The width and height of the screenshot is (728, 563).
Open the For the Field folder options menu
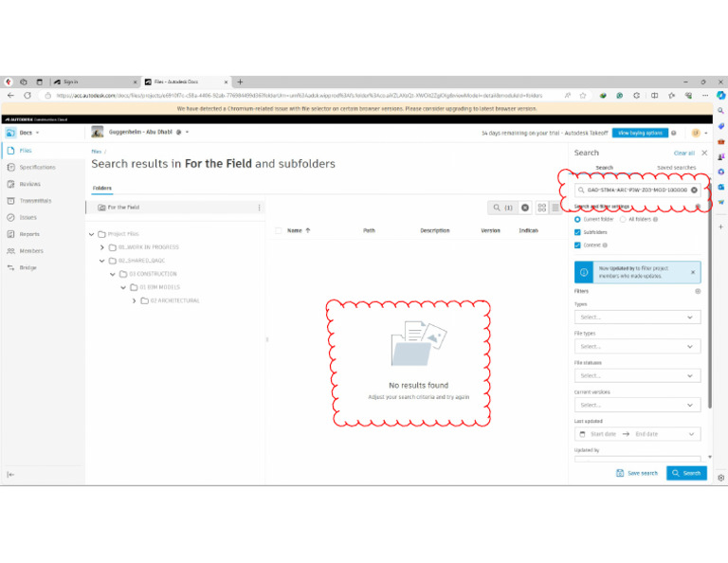[x=259, y=208]
